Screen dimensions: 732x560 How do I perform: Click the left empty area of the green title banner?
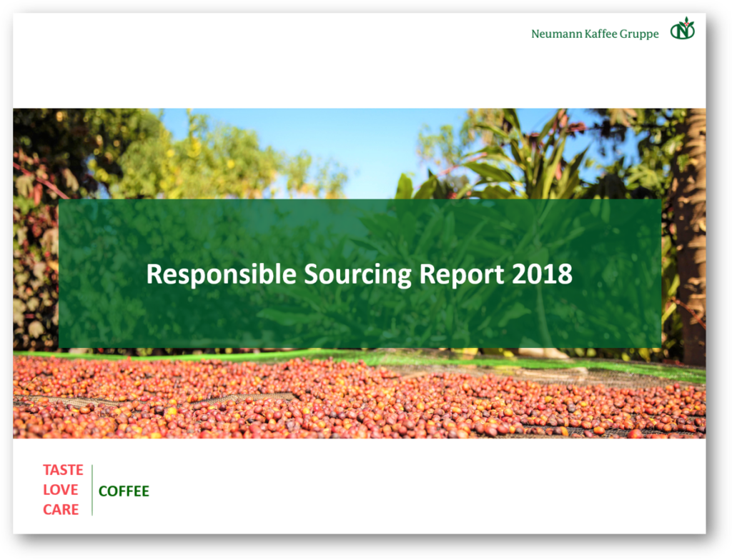tap(100, 274)
